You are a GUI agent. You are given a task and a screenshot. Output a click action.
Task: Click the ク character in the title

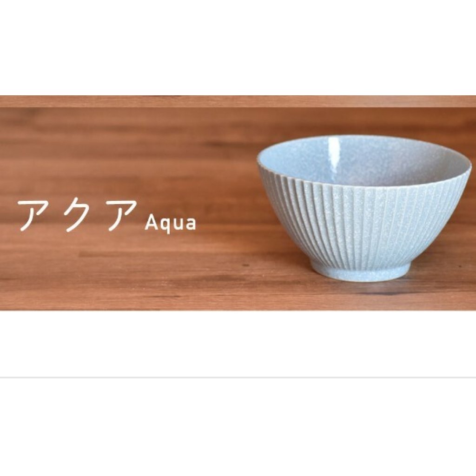77,215
